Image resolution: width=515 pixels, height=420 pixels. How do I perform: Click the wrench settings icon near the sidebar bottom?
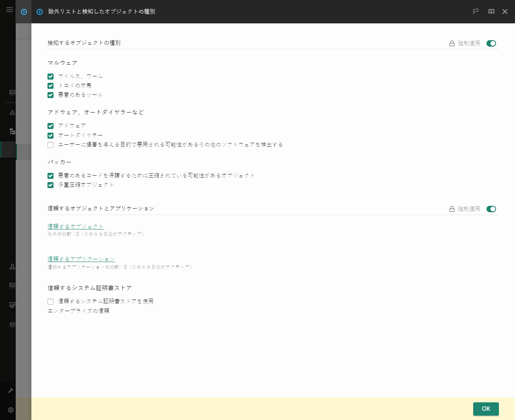click(12, 390)
